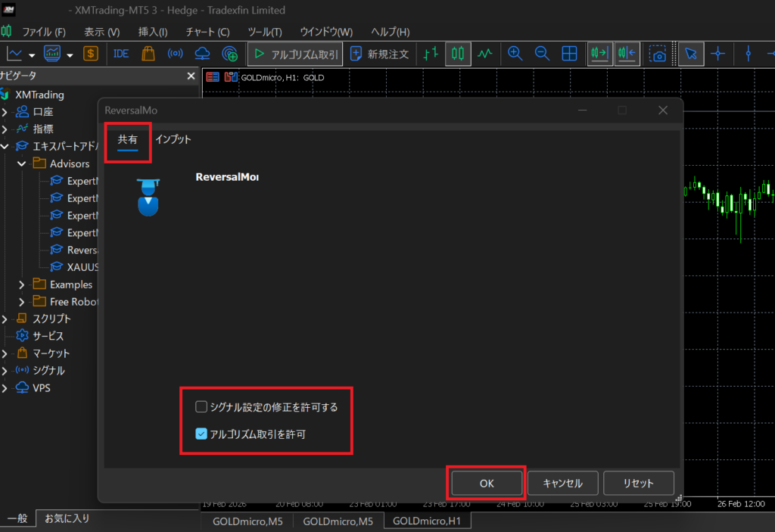This screenshot has height=532, width=775.
Task: Click the zoom in magnifier icon
Action: click(515, 54)
